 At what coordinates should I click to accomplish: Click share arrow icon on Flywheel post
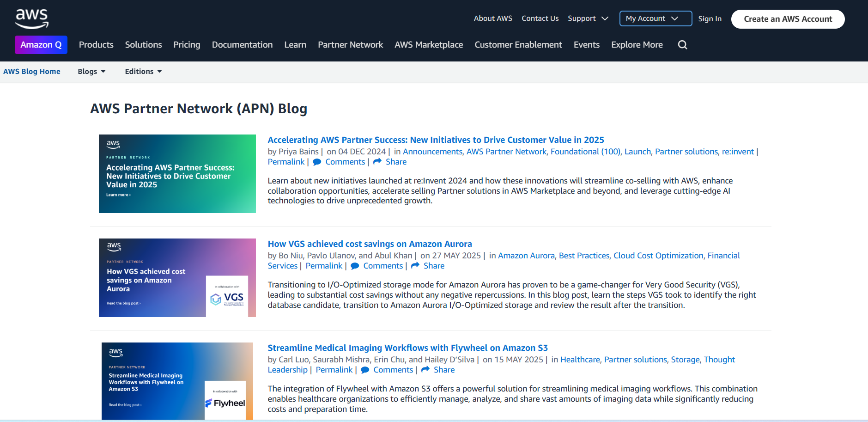tap(425, 370)
